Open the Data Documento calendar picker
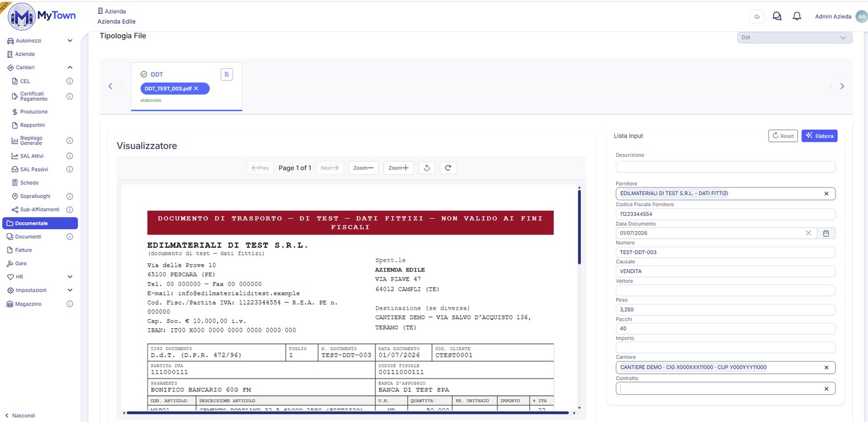 point(826,233)
